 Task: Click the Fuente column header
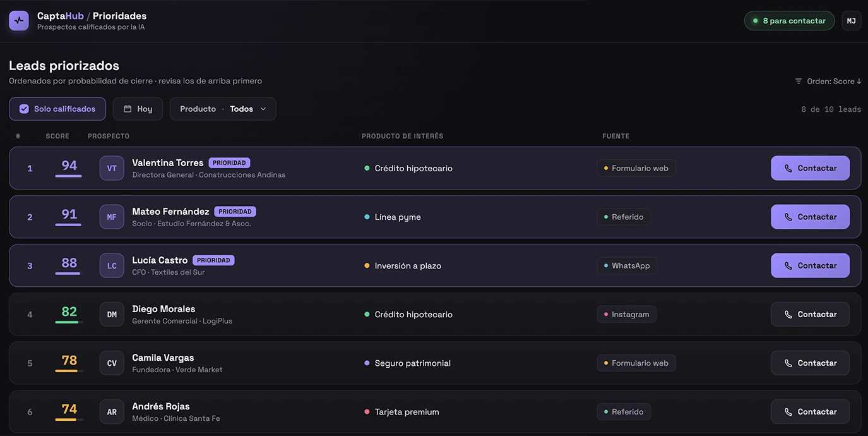tap(616, 136)
